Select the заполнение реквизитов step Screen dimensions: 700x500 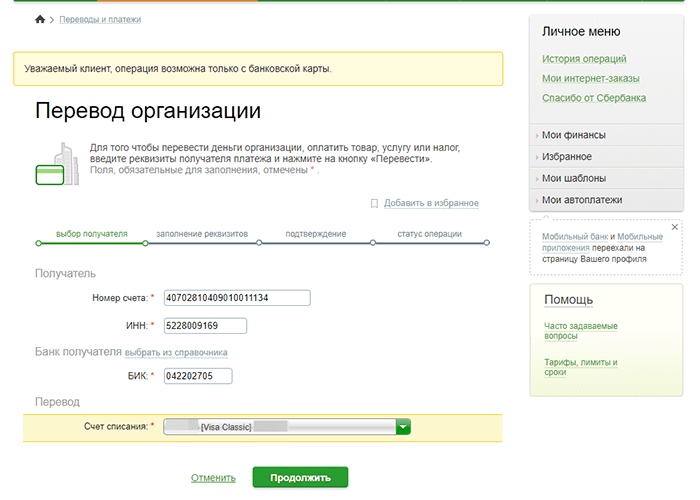click(x=202, y=234)
